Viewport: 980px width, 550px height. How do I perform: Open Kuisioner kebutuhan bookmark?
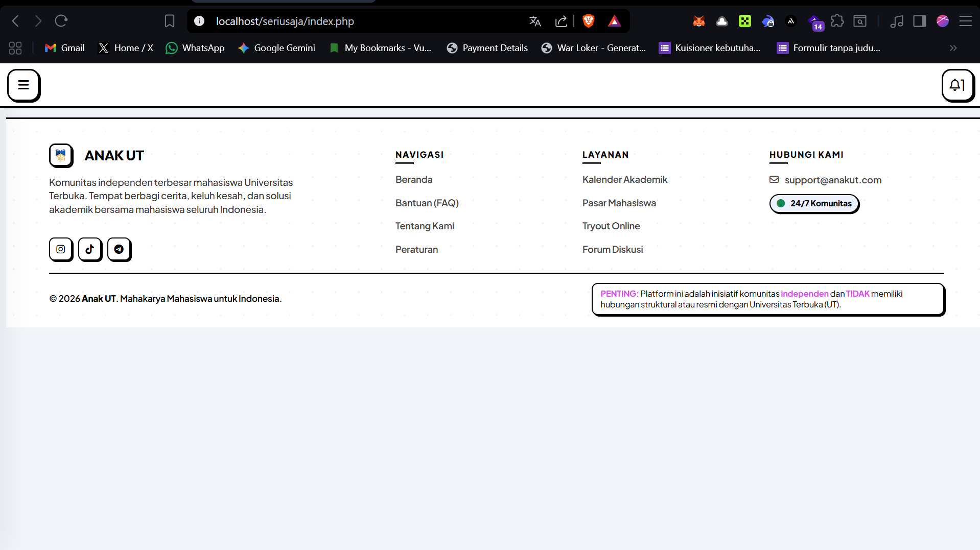pos(710,48)
